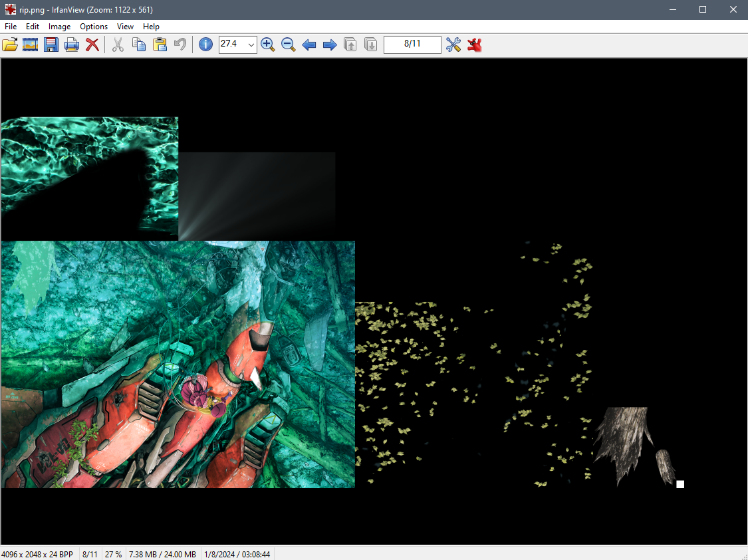Open the Edit menu
Image resolution: width=748 pixels, height=560 pixels.
pos(33,27)
